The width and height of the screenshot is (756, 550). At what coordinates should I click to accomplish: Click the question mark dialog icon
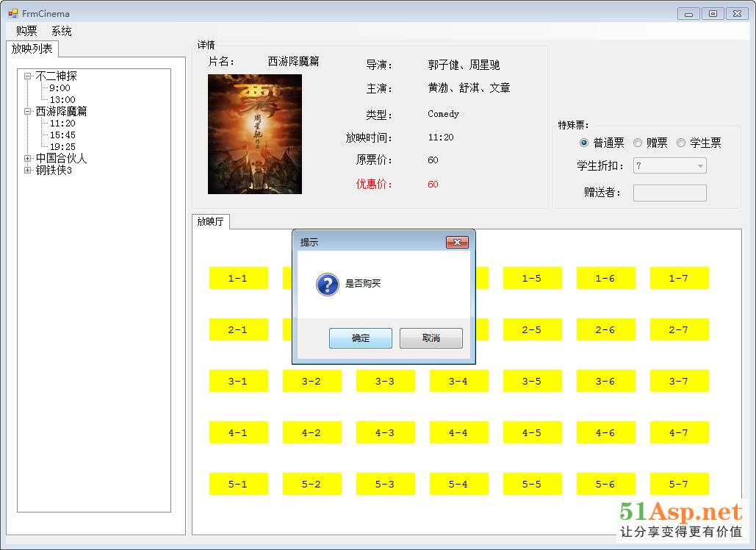(x=328, y=284)
